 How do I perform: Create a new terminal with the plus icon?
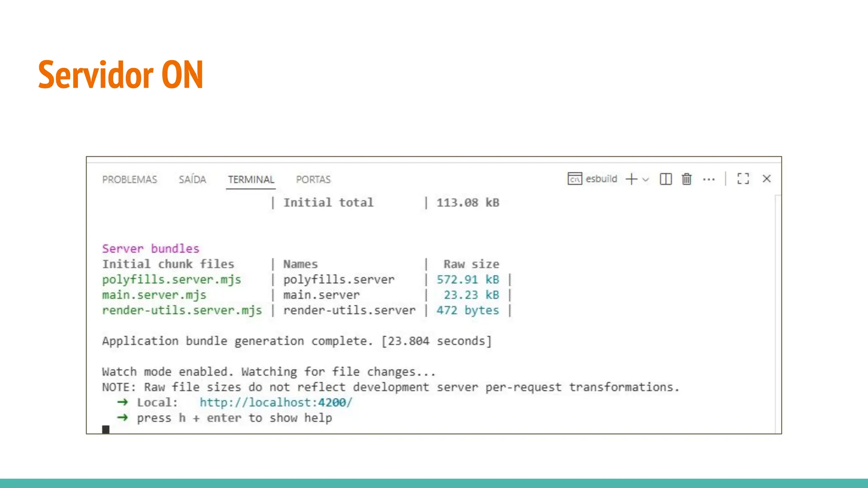[632, 179]
